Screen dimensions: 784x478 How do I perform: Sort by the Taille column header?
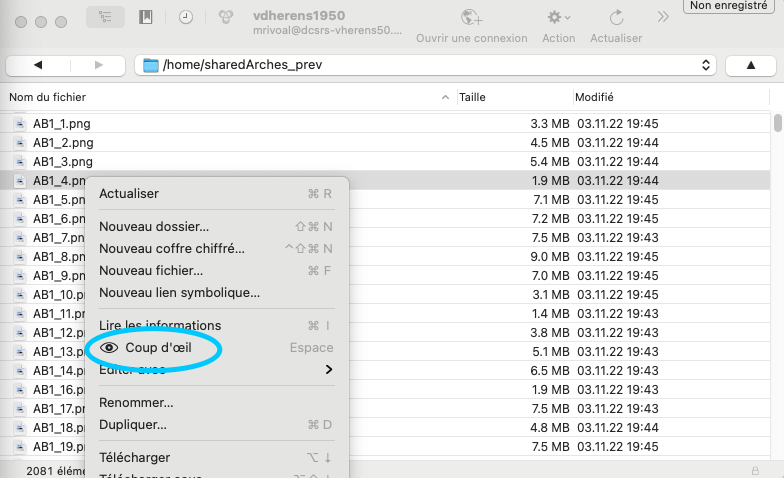(472, 97)
